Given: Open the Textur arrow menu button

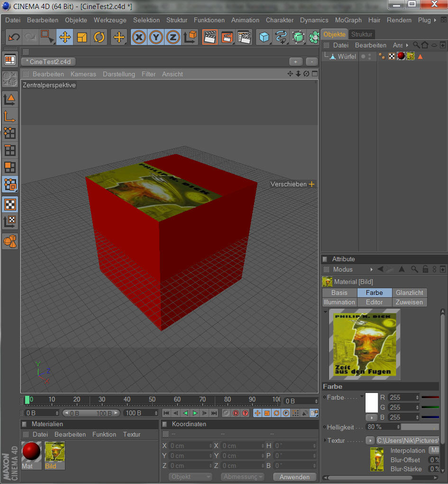Looking at the screenshot, I should click(370, 440).
